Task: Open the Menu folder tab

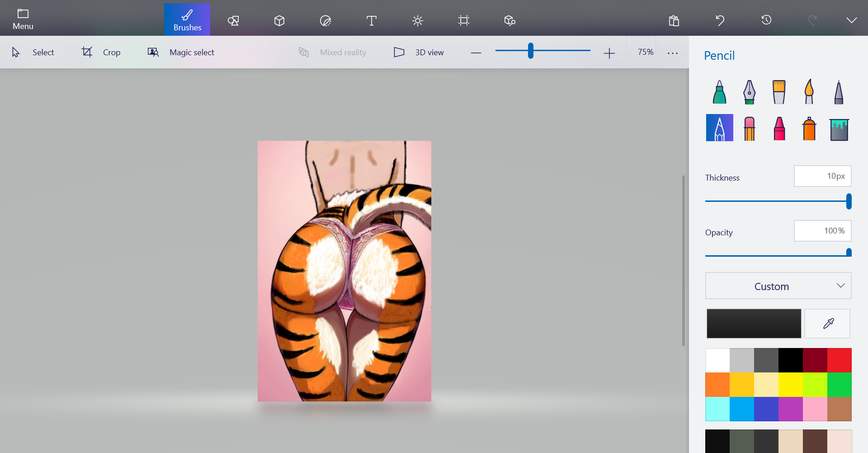Action: [x=23, y=19]
